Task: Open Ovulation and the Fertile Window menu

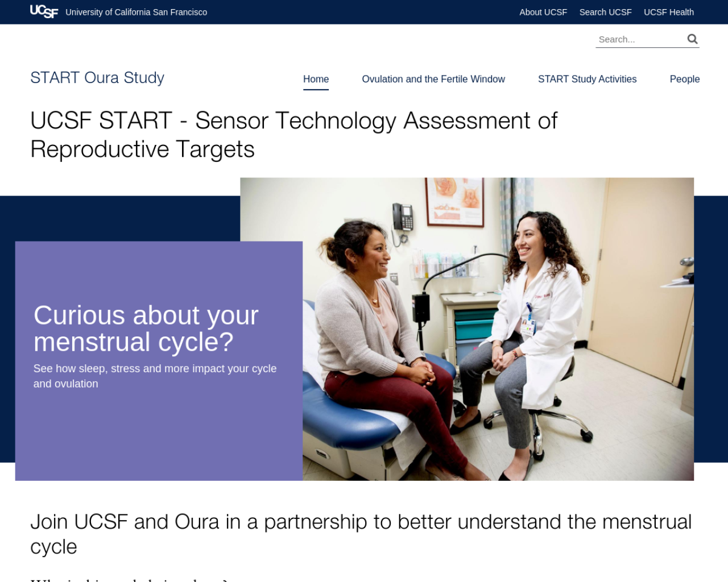Action: [x=433, y=79]
